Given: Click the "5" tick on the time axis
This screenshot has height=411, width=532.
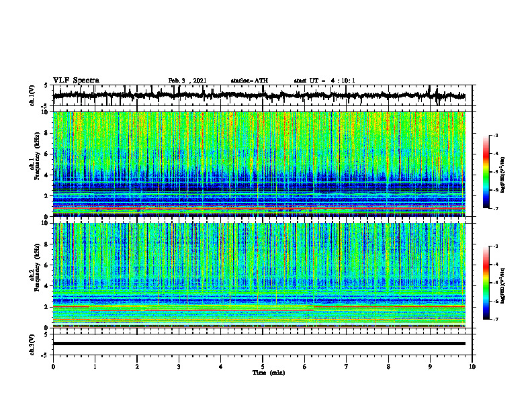Looking at the screenshot, I should tap(263, 367).
